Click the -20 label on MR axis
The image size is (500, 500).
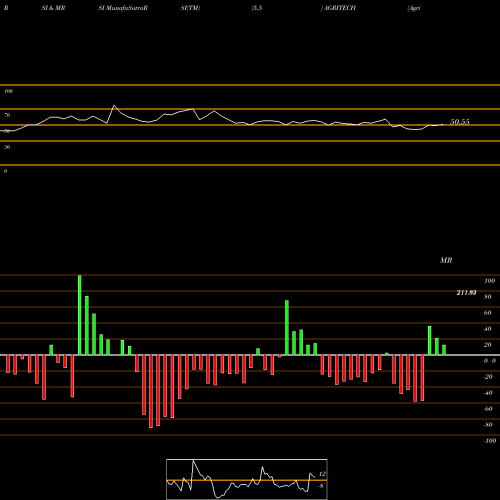coord(488,377)
